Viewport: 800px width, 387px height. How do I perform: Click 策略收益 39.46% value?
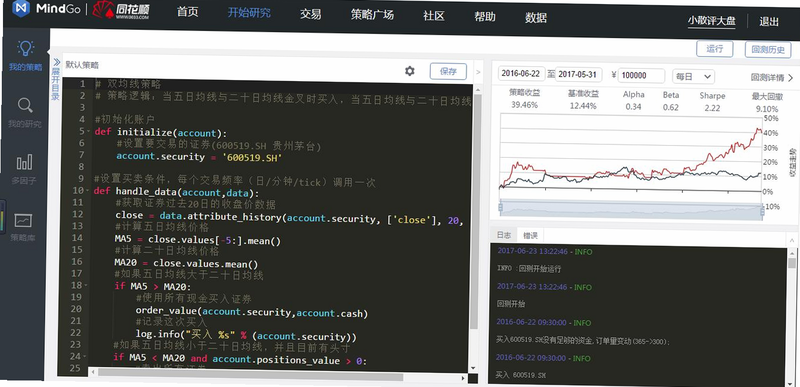coord(524,105)
